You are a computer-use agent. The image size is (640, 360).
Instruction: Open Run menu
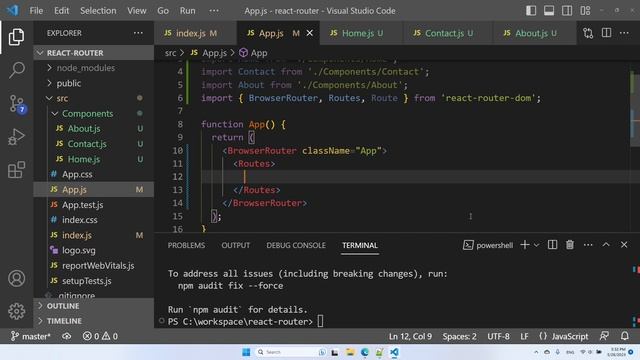tap(187, 11)
